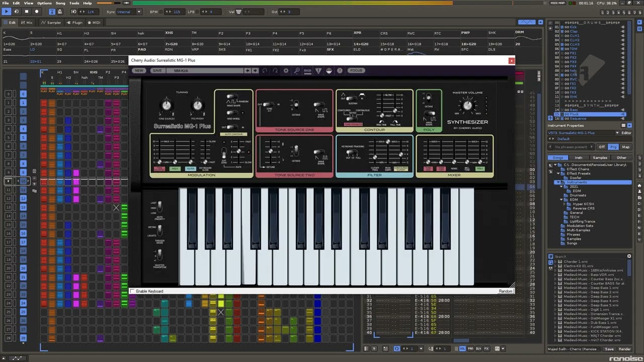Click the Random button below keyboard
This screenshot has height=362, width=644.
point(505,291)
